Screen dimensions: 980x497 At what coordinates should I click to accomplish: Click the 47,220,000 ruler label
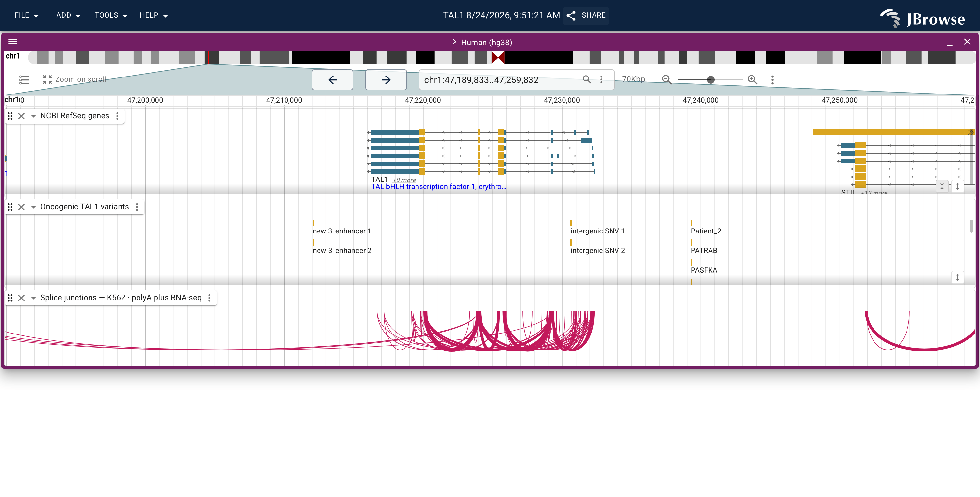coord(423,100)
